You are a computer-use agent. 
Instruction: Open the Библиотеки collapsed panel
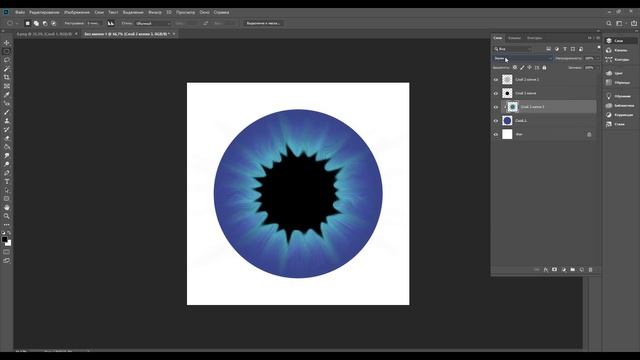click(620, 105)
